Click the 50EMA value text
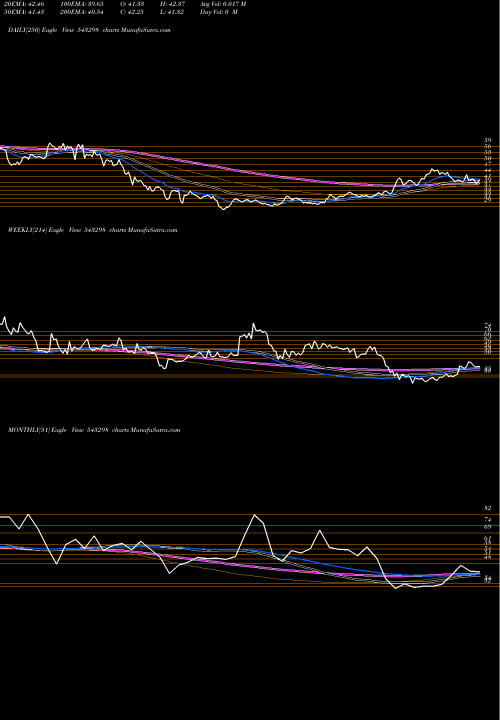Screen dimensions: 500x720 23,12
